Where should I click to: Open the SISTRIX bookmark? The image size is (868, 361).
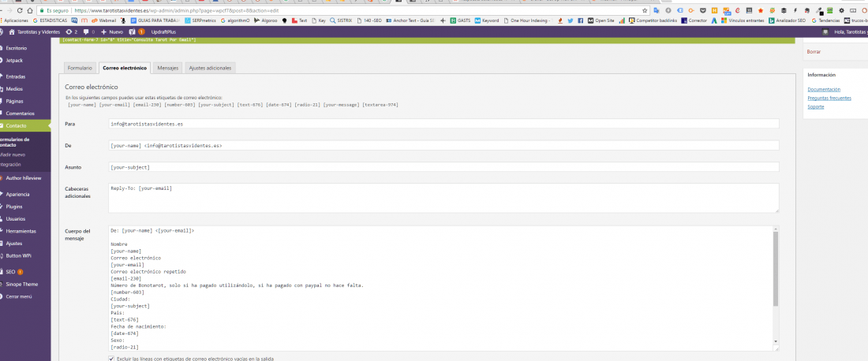(340, 20)
